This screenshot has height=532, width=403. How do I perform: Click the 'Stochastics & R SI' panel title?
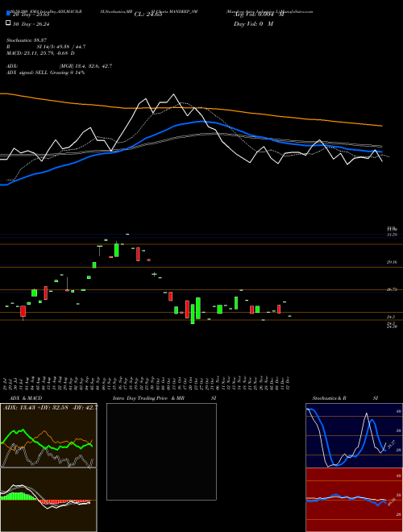point(345,398)
